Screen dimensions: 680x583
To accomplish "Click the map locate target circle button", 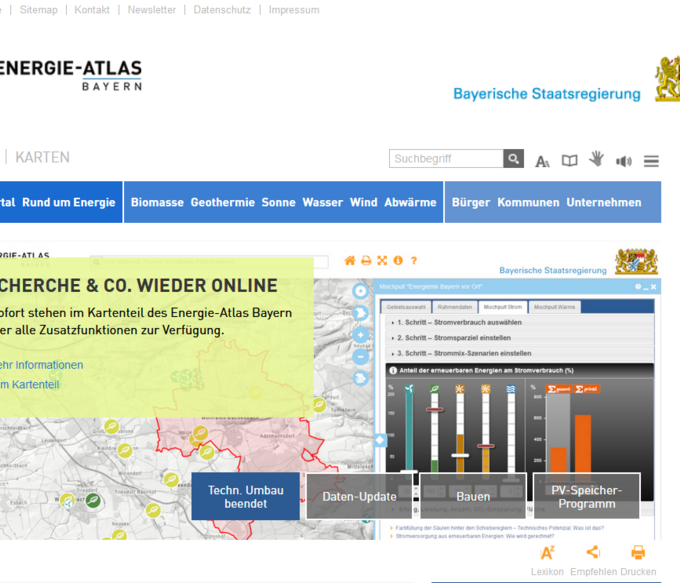I will coord(360,291).
